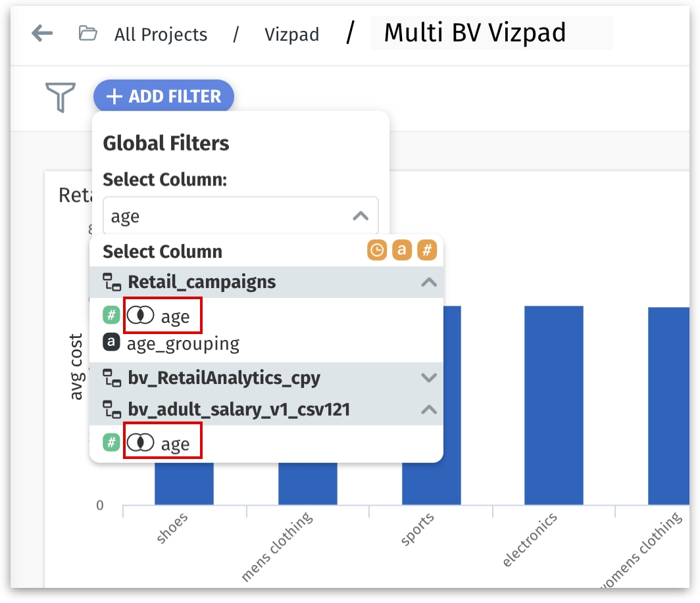Image resolution: width=700 pixels, height=603 pixels.
Task: Open the All Projects breadcrumb
Action: pos(161,34)
